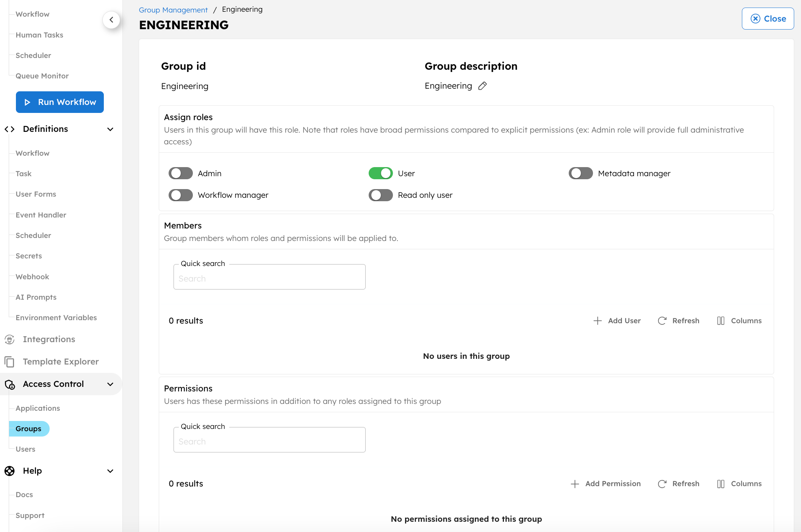Screen dimensions: 801x532
Task: Click the Template Explorer copy icon
Action: coord(9,362)
